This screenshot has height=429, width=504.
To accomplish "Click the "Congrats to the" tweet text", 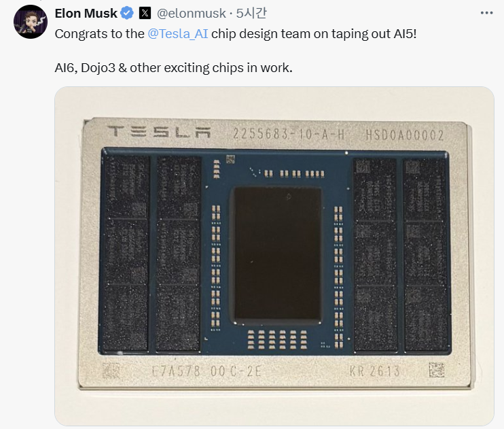I will (x=99, y=33).
